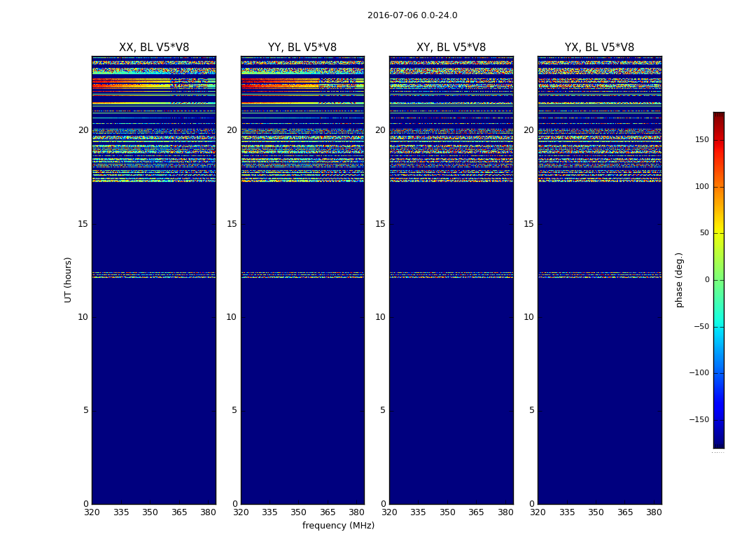
Task: Click the "5" y-tick of XY panel
Action: click(x=383, y=410)
